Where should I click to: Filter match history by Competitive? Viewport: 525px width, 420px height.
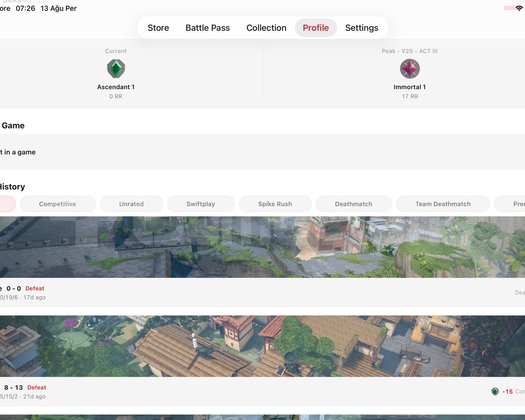[x=58, y=204]
